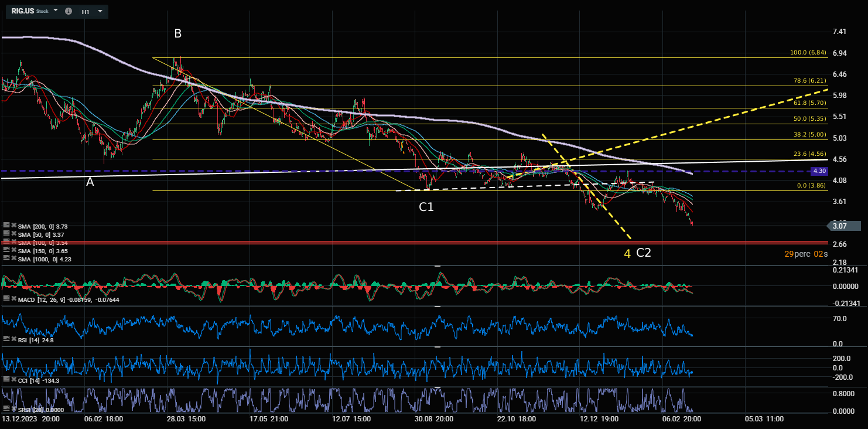Select the C2 text annotation

644,253
